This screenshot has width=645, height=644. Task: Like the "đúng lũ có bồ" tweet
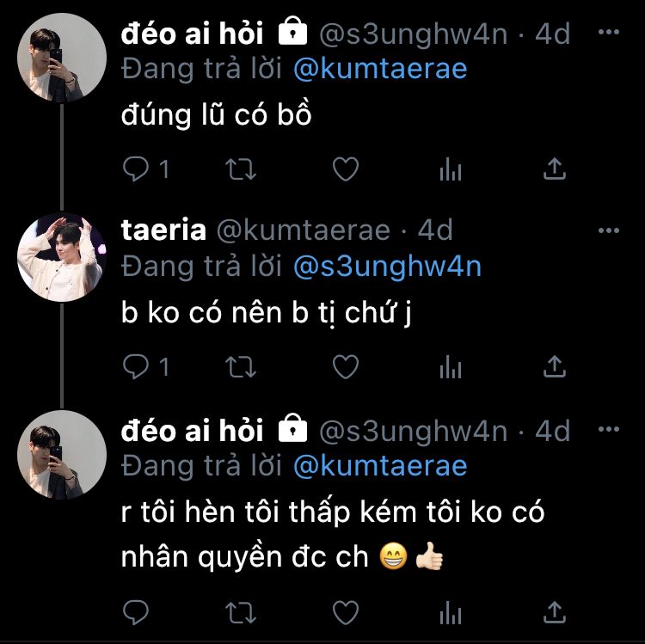pos(345,169)
